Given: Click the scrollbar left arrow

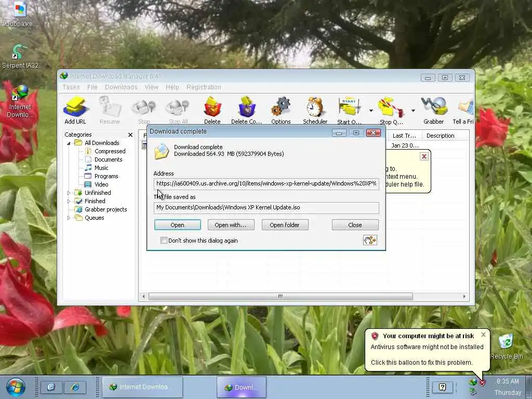Looking at the screenshot, I should click(143, 297).
